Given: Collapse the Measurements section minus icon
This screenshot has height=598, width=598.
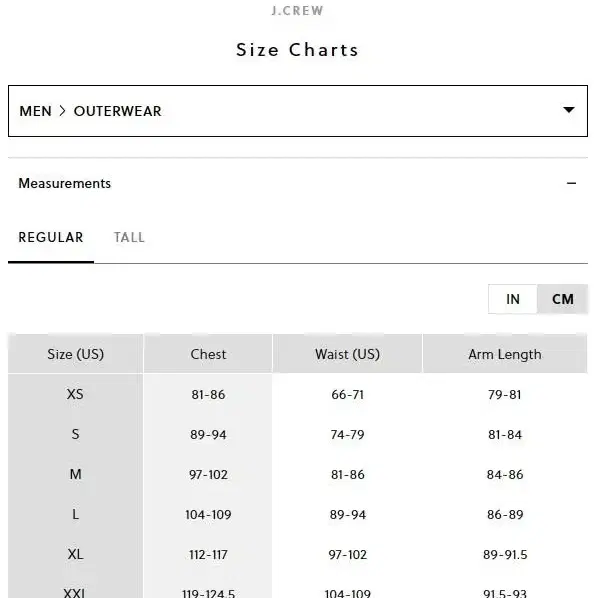Looking at the screenshot, I should (571, 183).
